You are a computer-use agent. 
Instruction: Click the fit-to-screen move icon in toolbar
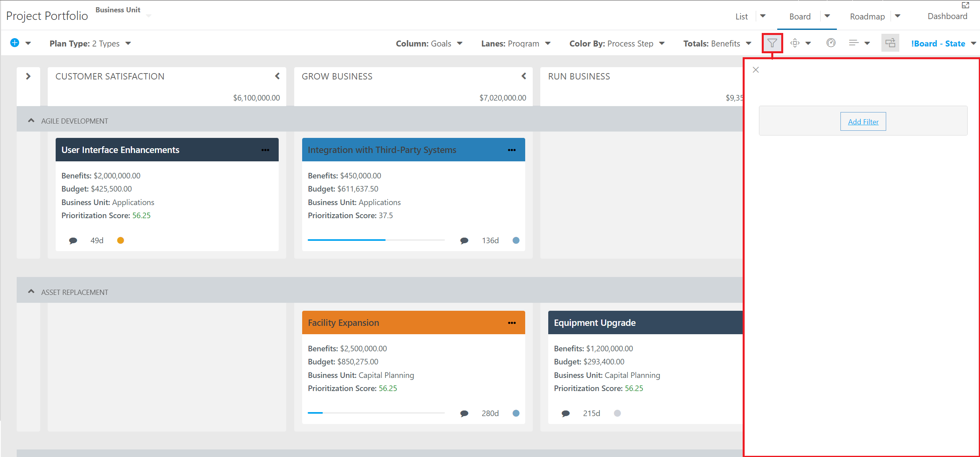click(795, 43)
